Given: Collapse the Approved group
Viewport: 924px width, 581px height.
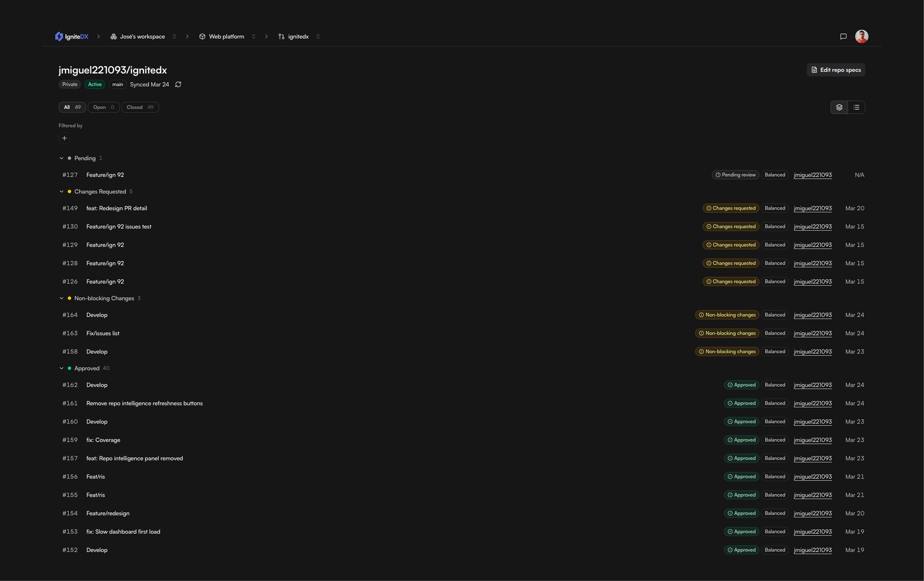Looking at the screenshot, I should tap(62, 368).
